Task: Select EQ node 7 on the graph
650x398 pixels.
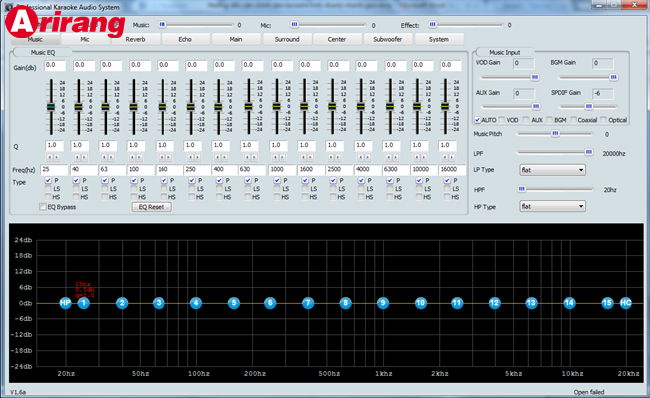Action: click(x=308, y=303)
